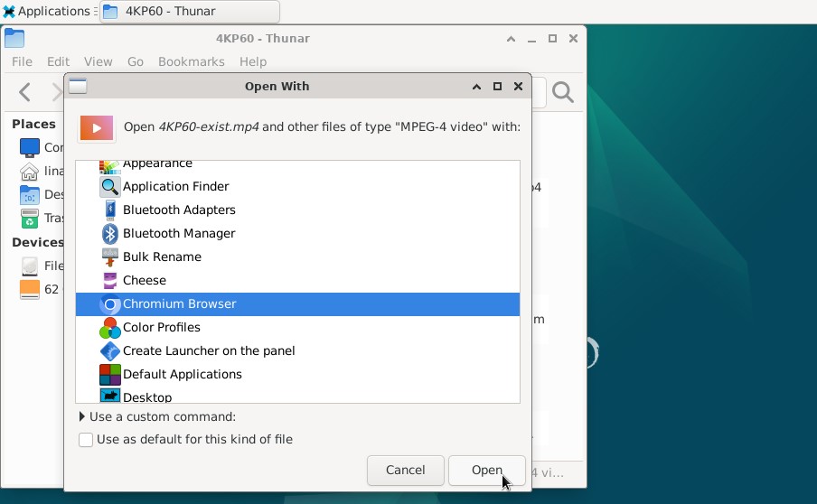This screenshot has width=817, height=504.
Task: Select the Chromium Browser entry
Action: point(179,304)
